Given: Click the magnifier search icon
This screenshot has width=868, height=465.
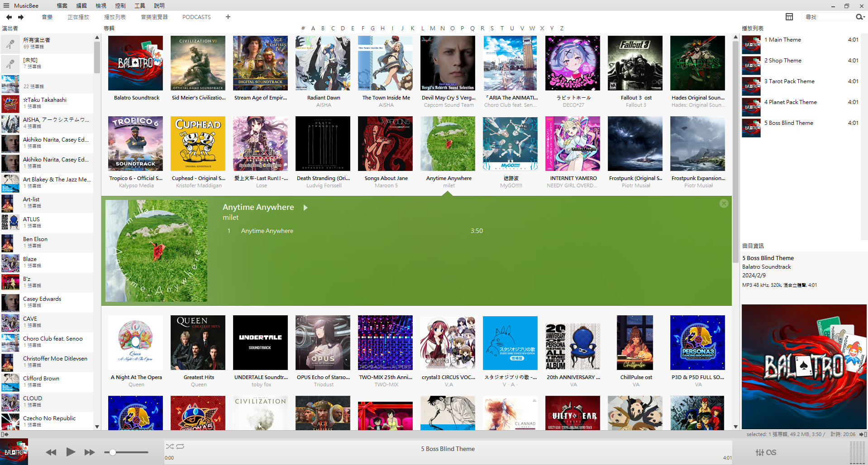Looking at the screenshot, I should (859, 17).
